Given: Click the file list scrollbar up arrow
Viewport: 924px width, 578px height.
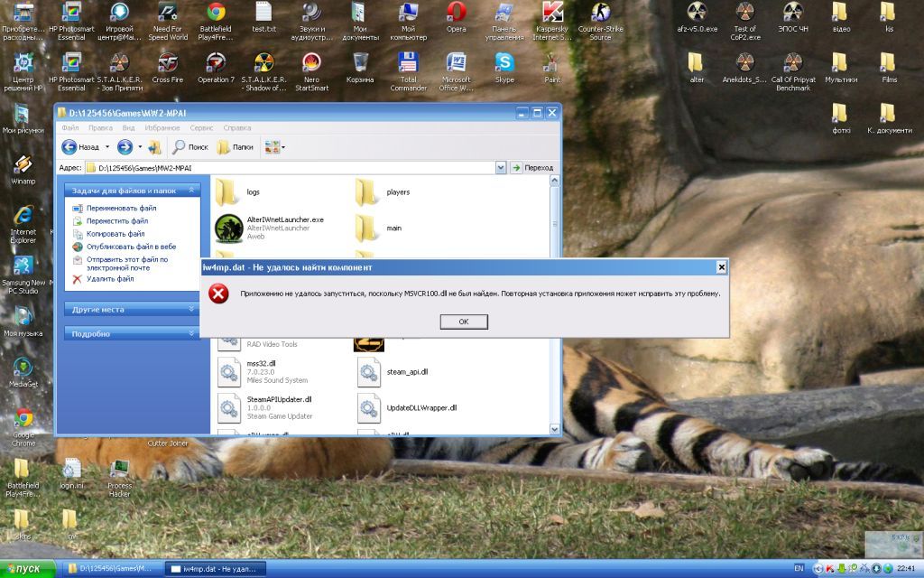Looking at the screenshot, I should pos(555,181).
